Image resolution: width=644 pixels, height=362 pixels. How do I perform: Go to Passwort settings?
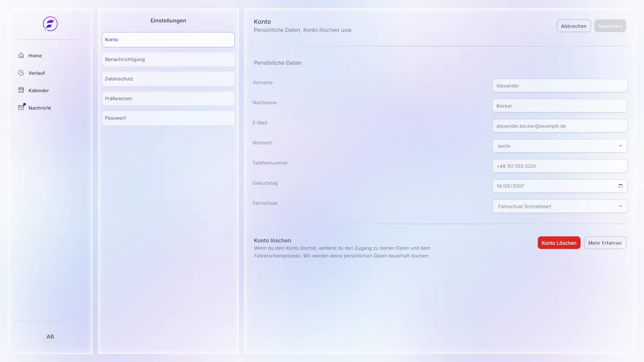coord(168,118)
